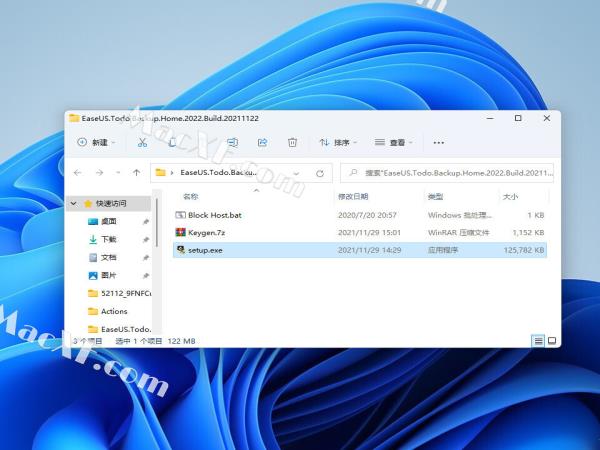Collapse the Quick access (快速访问) node

coord(73,203)
